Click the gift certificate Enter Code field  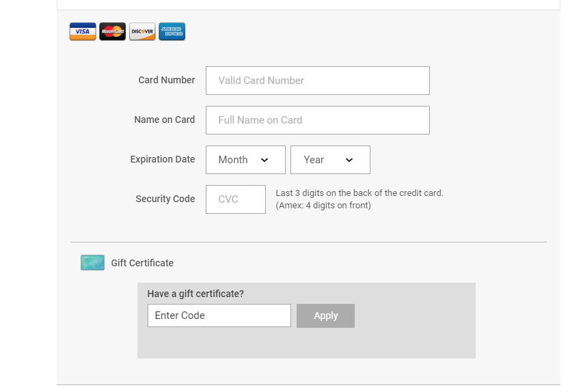coord(219,316)
